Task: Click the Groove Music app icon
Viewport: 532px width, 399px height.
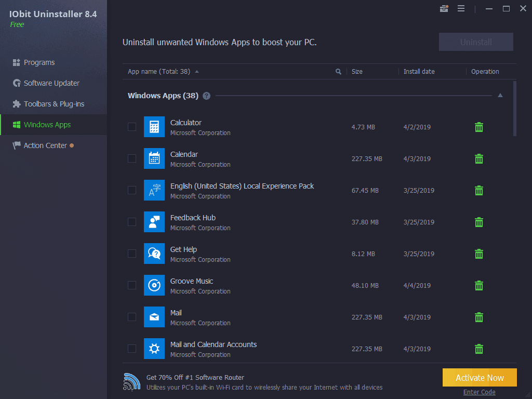Action: pyautogui.click(x=154, y=285)
